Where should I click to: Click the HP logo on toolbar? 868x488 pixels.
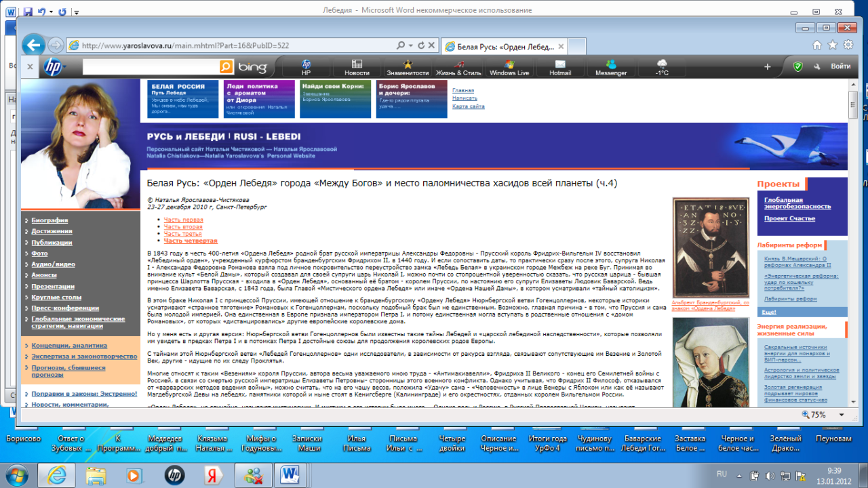pos(54,66)
